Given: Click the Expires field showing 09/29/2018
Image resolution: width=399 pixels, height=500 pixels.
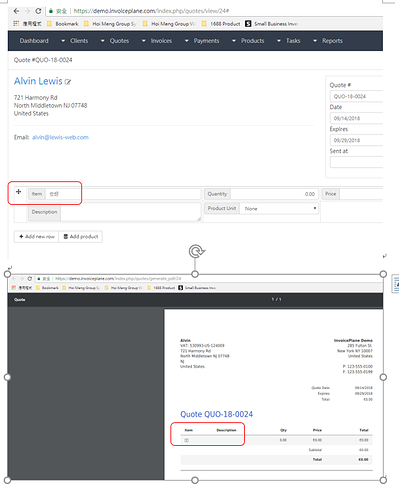Looking at the screenshot, I should coord(356,140).
